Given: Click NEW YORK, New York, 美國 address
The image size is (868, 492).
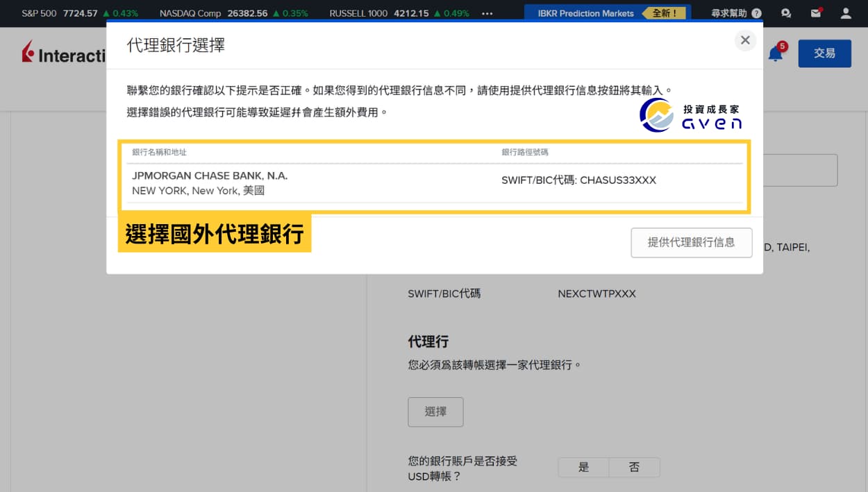Looking at the screenshot, I should pos(198,190).
